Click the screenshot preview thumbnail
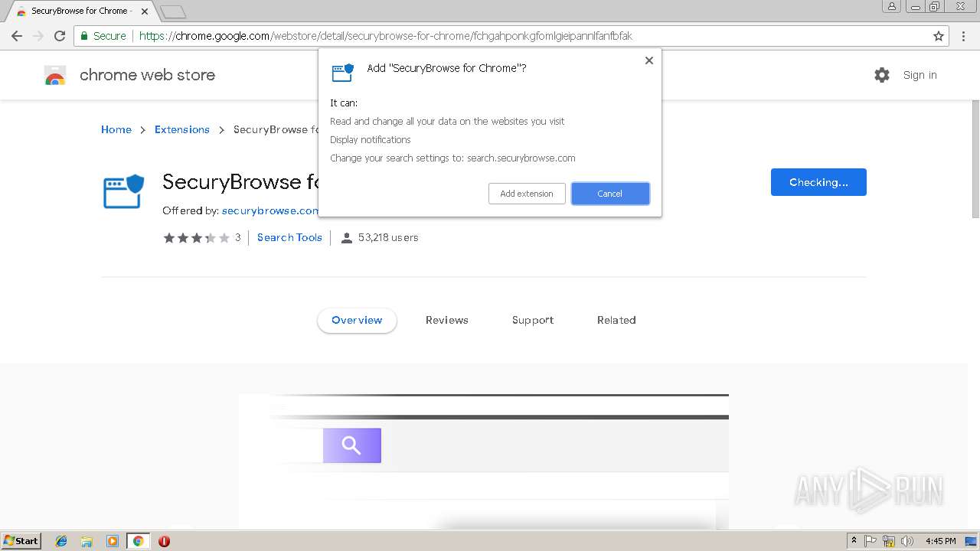The width and height of the screenshot is (980, 551). point(484,461)
